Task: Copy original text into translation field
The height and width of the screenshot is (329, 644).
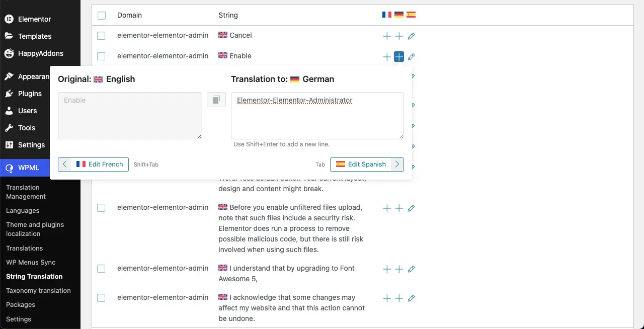Action: click(x=216, y=100)
